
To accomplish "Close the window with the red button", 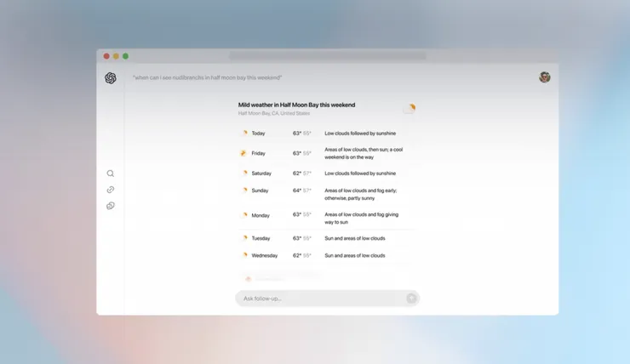I will 106,56.
